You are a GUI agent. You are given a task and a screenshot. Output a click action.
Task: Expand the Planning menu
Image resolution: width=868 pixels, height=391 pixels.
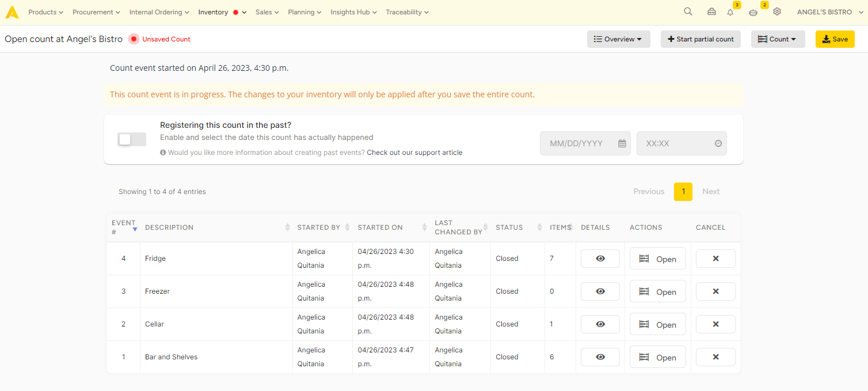(x=304, y=12)
